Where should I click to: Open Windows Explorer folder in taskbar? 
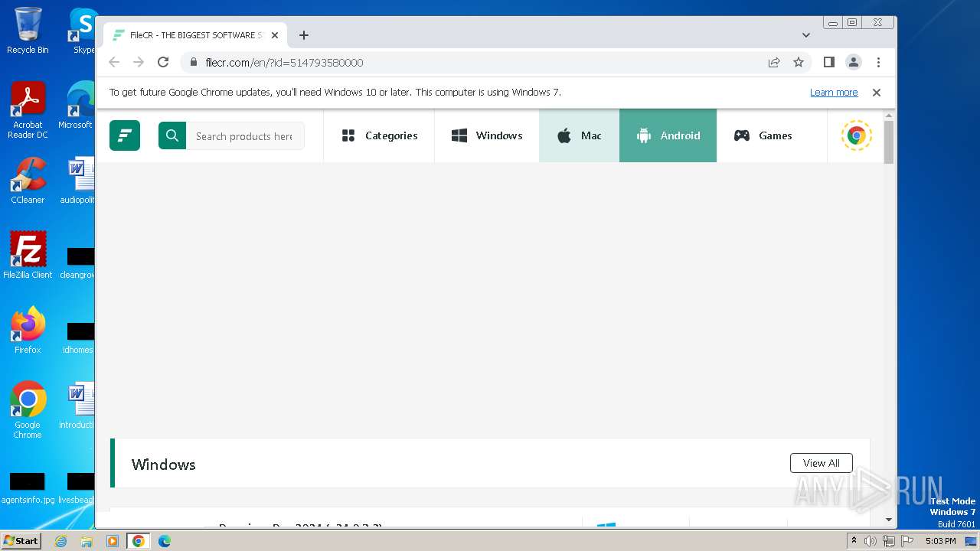(87, 541)
